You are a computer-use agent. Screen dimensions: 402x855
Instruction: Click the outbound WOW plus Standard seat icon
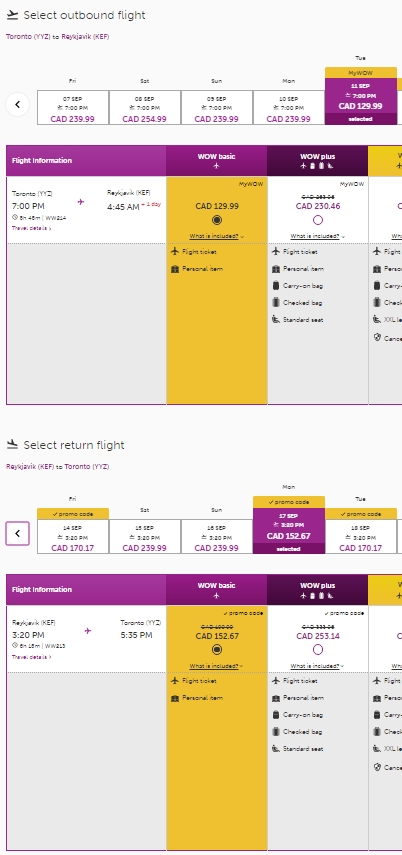[275, 320]
